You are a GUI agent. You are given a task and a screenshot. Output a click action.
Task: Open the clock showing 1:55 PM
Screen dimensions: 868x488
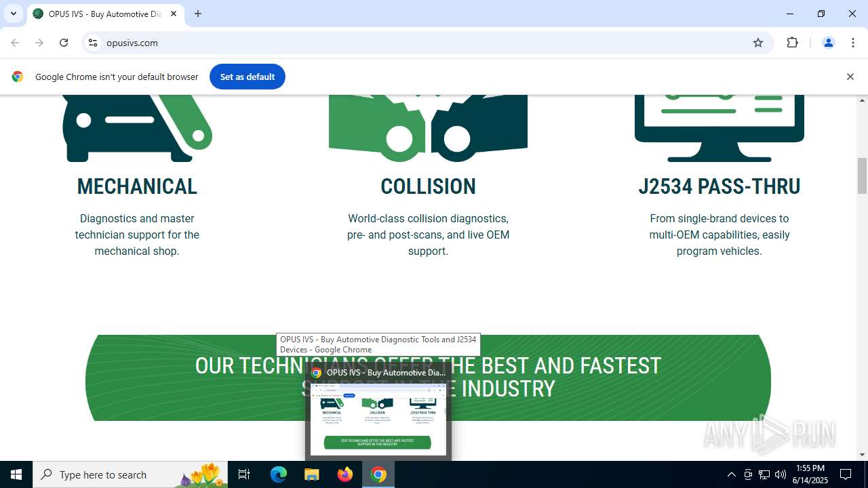(810, 474)
